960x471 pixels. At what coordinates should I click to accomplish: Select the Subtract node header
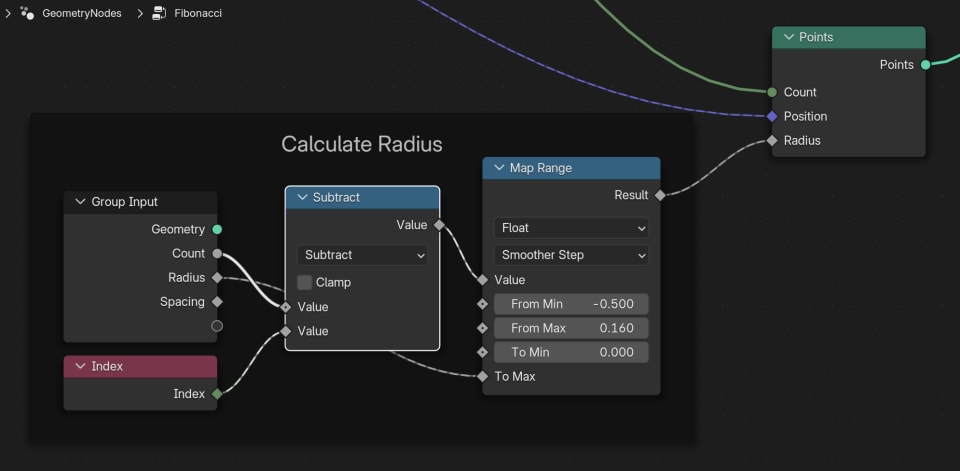(362, 197)
